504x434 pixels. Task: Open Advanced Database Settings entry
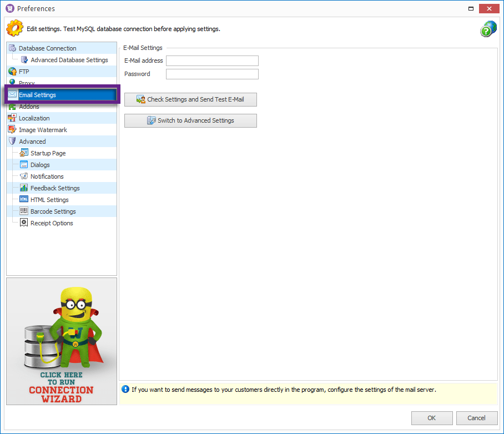pos(69,60)
